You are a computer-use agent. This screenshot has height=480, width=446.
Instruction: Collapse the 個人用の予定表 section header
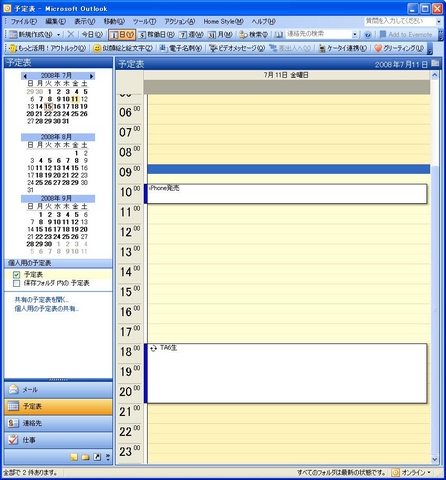pyautogui.click(x=58, y=263)
